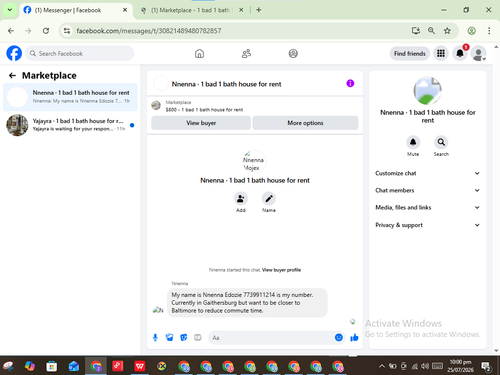Viewport: 500px width, 375px height.
Task: Expand Privacy & support section
Action: (428, 225)
